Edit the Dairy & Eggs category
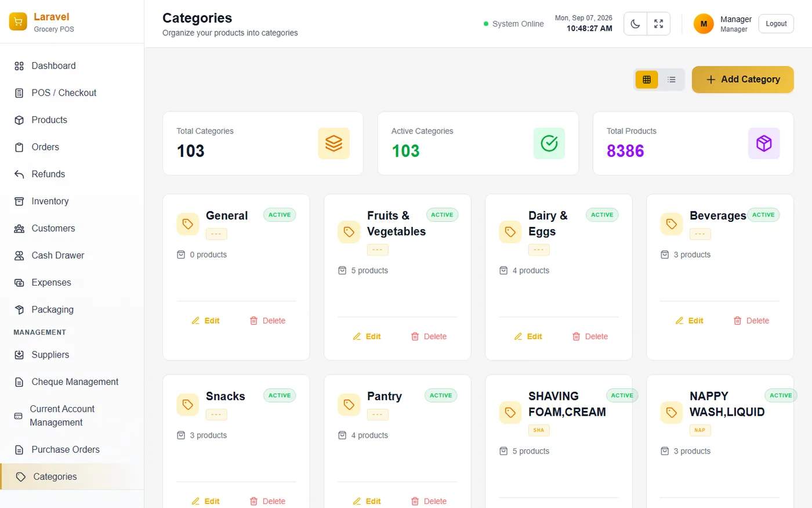Screen dimensions: 812x508 coord(528,337)
